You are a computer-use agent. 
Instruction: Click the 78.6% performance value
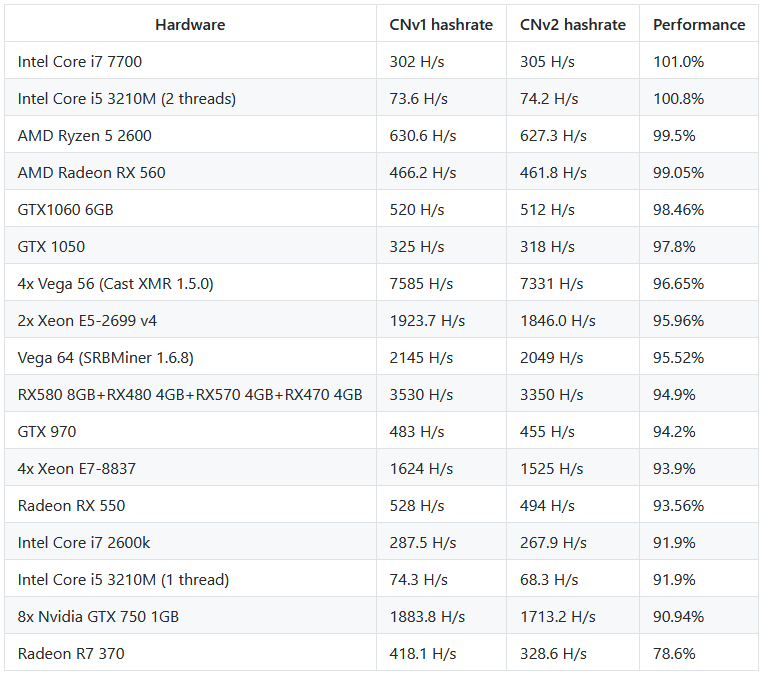point(674,654)
